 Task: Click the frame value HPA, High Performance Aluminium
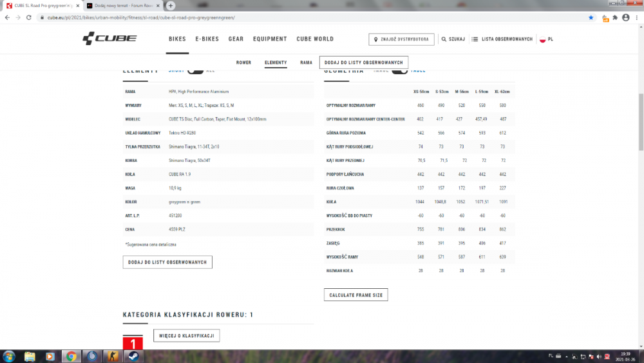198,92
